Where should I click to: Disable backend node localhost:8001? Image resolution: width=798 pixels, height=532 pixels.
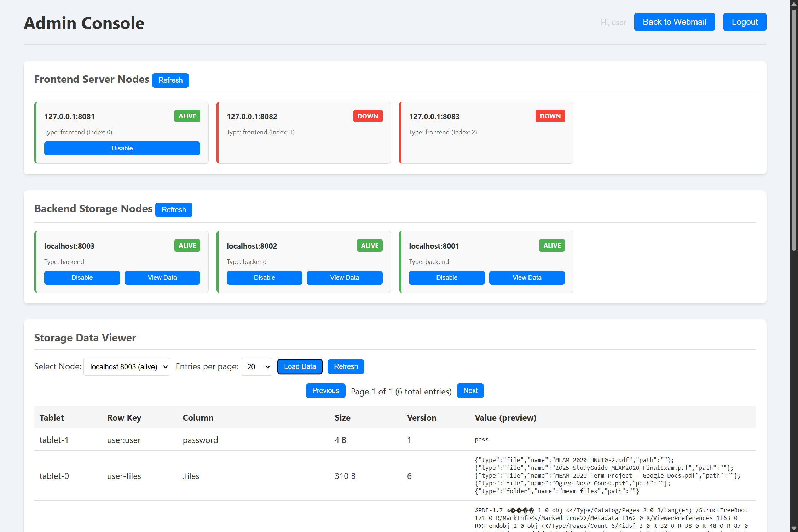pos(446,278)
